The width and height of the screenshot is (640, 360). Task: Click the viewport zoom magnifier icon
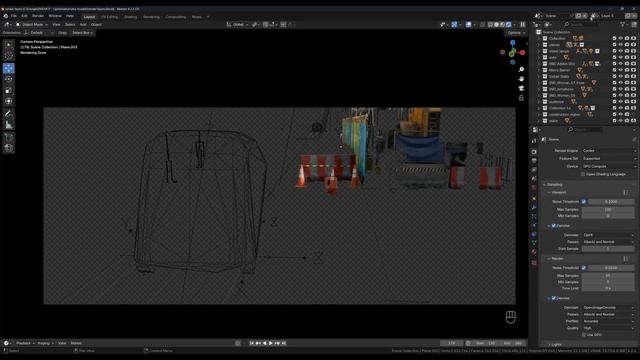click(521, 69)
